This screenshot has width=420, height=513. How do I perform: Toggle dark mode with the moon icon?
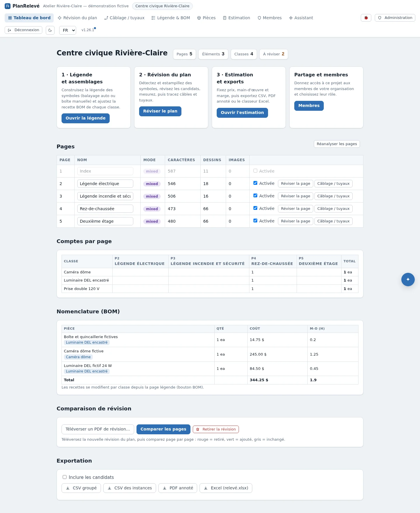(50, 30)
